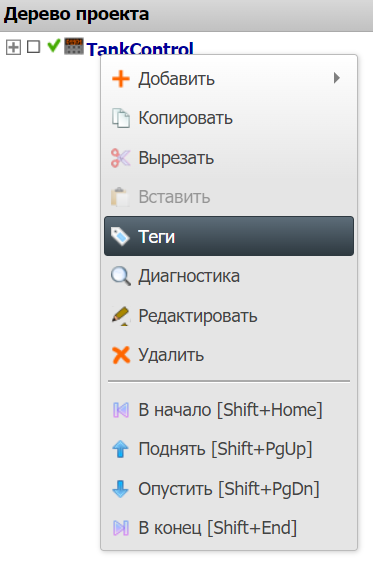
Task: Click the tag icon in the highlighted row
Action: click(x=120, y=236)
